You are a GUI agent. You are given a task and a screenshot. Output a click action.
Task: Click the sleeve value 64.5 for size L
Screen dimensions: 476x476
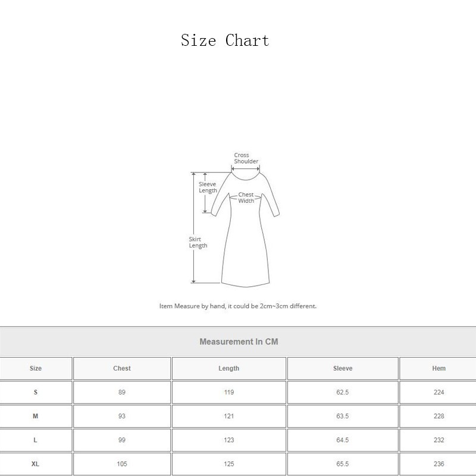pos(342,440)
